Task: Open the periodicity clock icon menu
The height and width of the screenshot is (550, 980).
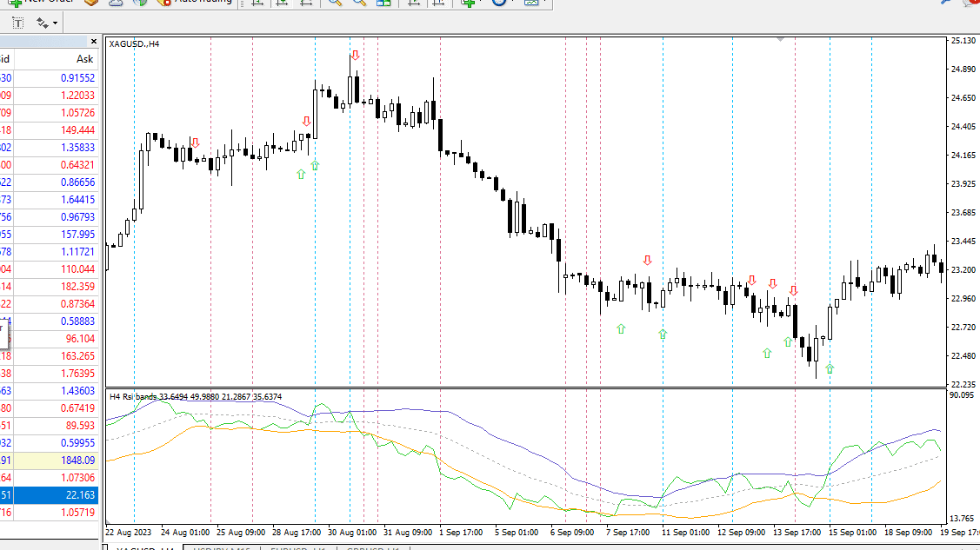Action: pos(499,3)
